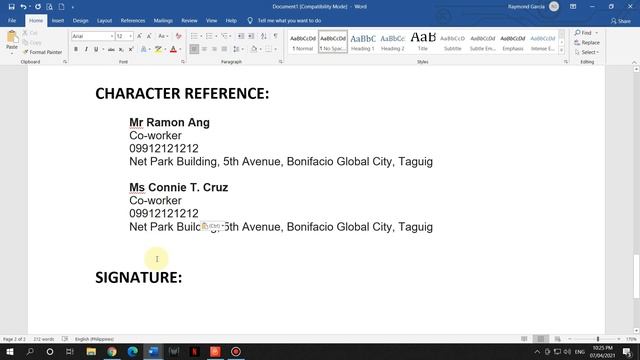
Task: Click the Replace button
Action: click(587, 42)
